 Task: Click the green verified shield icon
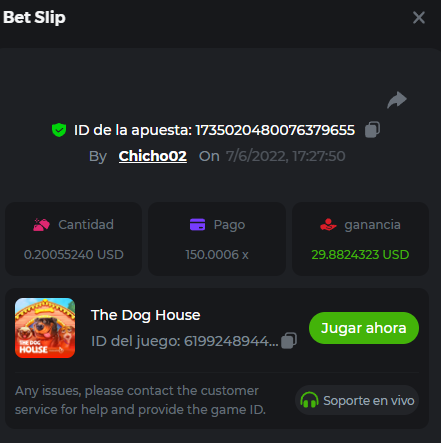59,130
